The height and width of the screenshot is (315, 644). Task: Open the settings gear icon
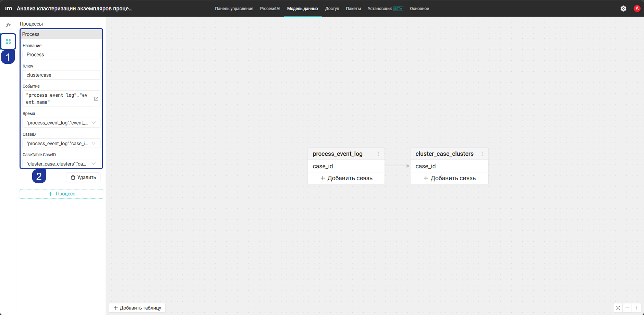623,9
